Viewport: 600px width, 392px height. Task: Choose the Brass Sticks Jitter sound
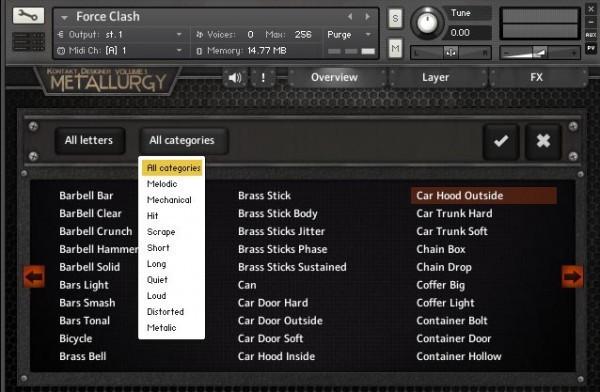pos(281,231)
